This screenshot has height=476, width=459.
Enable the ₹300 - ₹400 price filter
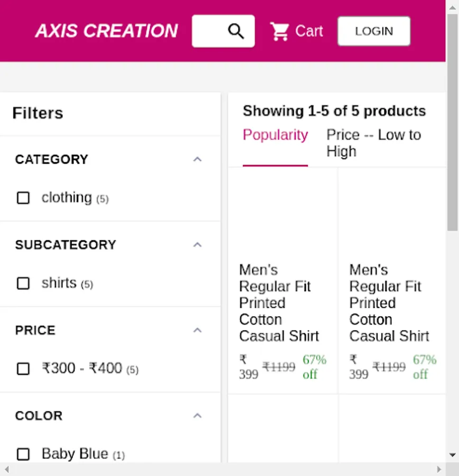pyautogui.click(x=23, y=369)
